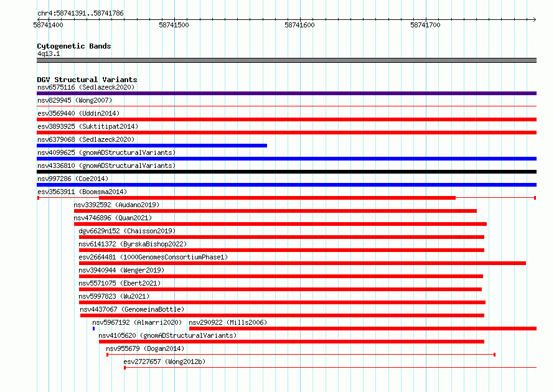Open the DGV Structural Variants track title

coord(87,80)
